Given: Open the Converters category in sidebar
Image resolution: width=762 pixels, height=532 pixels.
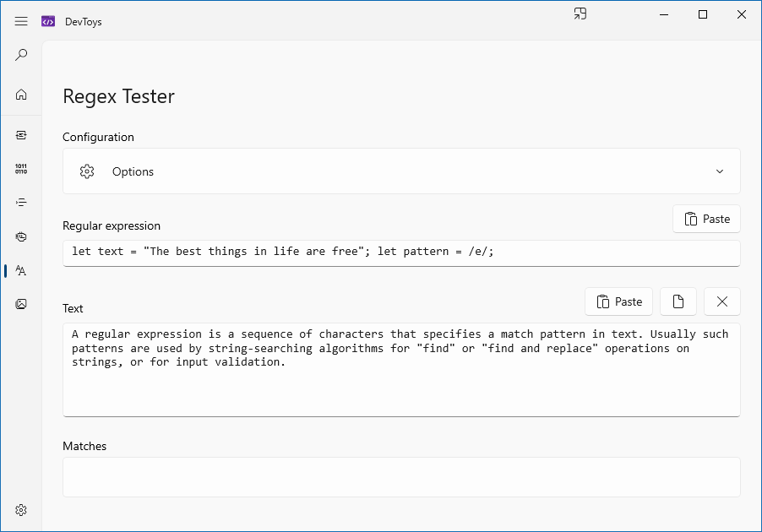Looking at the screenshot, I should [x=21, y=135].
